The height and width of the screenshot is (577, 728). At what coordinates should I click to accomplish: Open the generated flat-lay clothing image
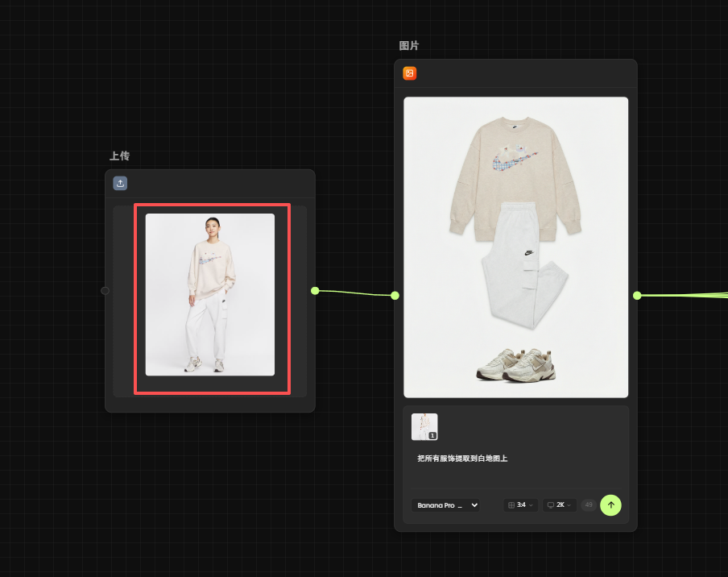(x=515, y=247)
